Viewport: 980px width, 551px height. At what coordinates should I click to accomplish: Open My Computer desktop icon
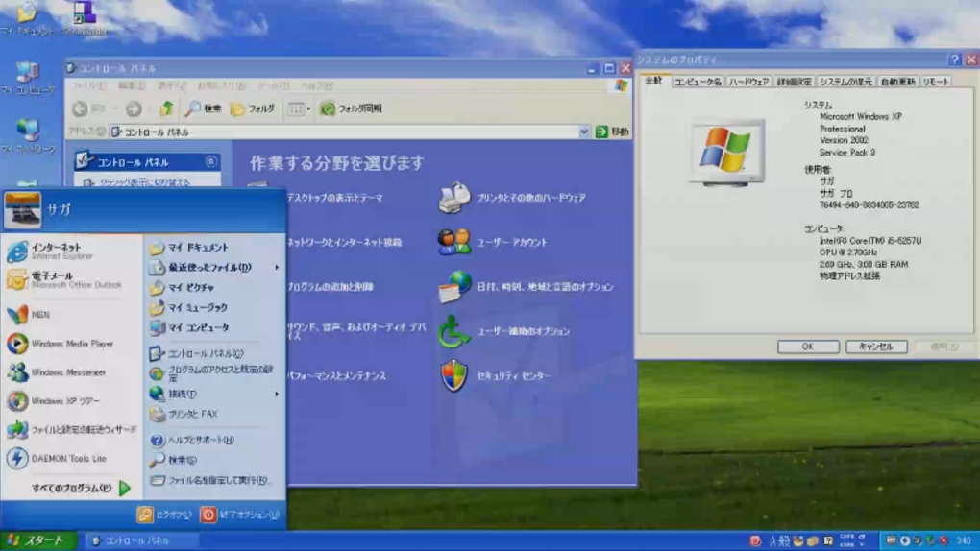pos(28,78)
